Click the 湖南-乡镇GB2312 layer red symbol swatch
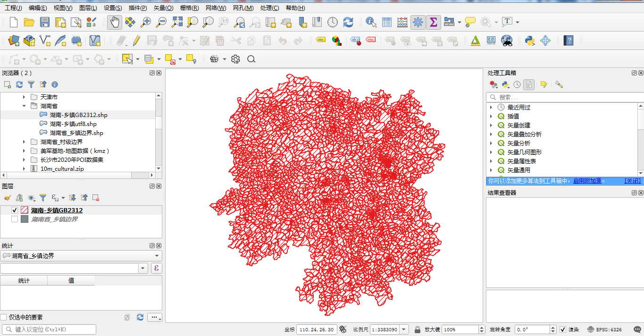The image size is (644, 336). click(x=25, y=210)
